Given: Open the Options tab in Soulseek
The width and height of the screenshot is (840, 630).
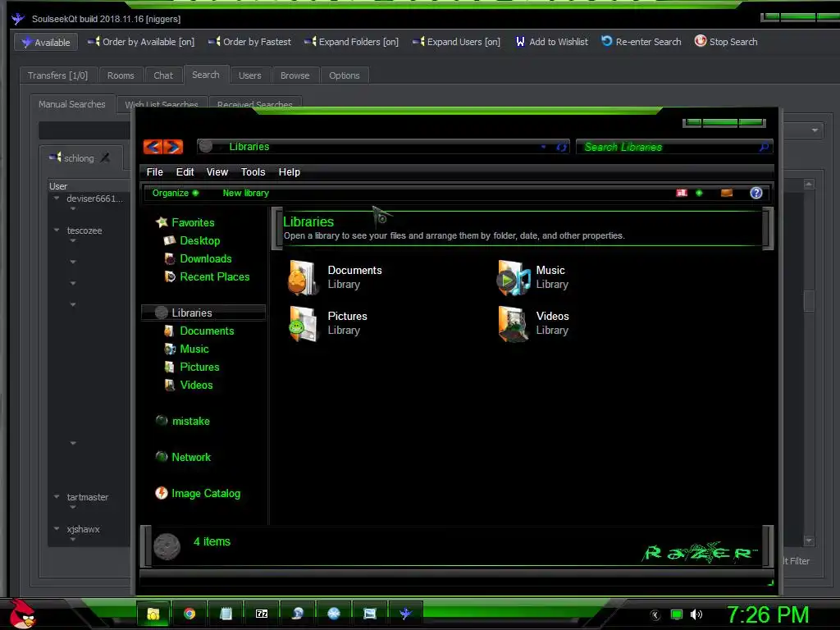Looking at the screenshot, I should pos(345,75).
